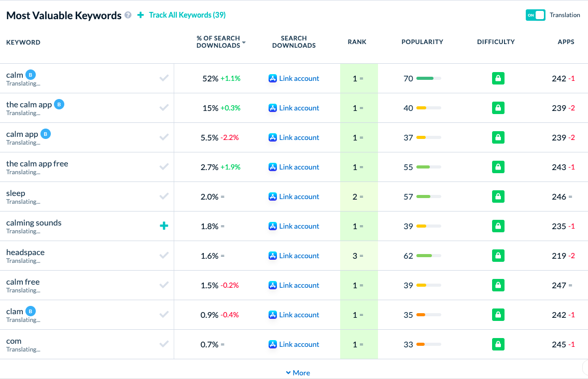Image resolution: width=588 pixels, height=379 pixels.
Task: Toggle tracking checkmark for com keyword
Action: [164, 344]
